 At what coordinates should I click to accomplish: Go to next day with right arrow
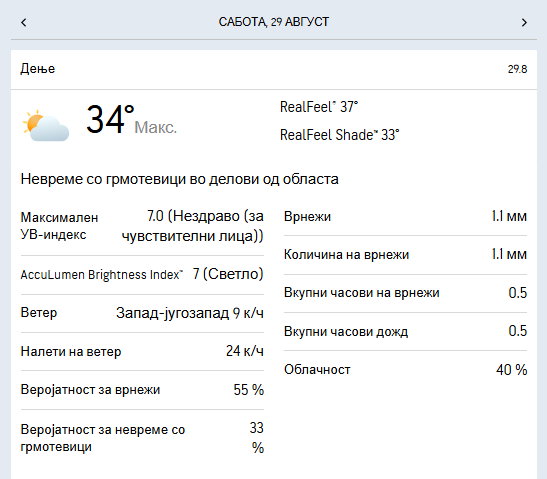(524, 23)
